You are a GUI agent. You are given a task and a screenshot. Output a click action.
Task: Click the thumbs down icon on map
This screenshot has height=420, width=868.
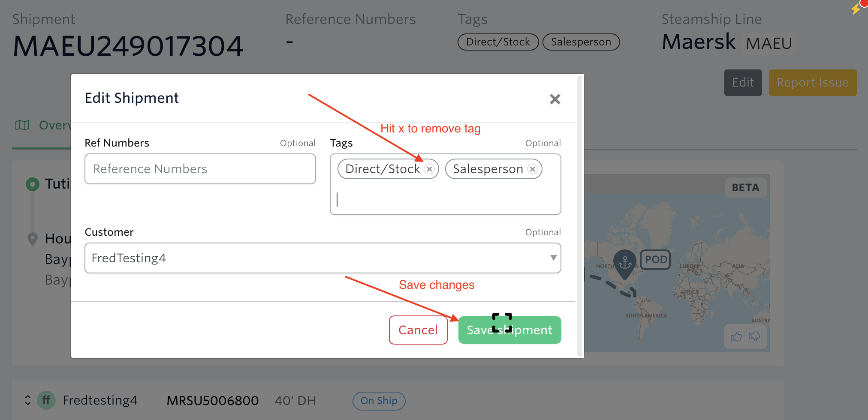(754, 337)
